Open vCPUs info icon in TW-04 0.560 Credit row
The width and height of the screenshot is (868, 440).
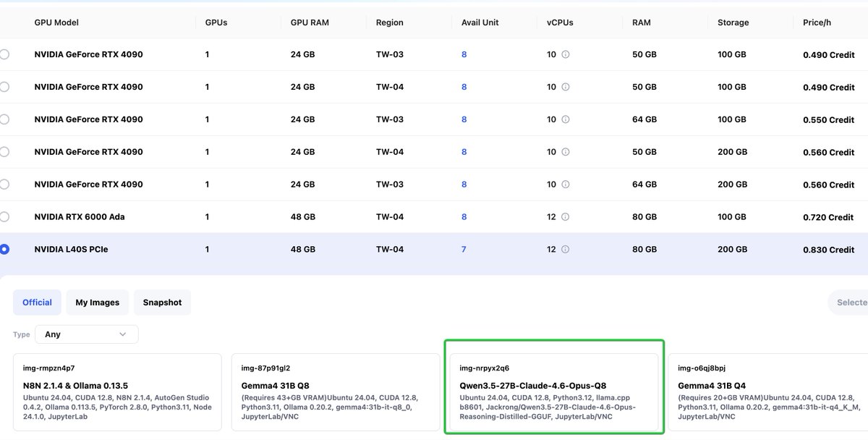coord(566,152)
